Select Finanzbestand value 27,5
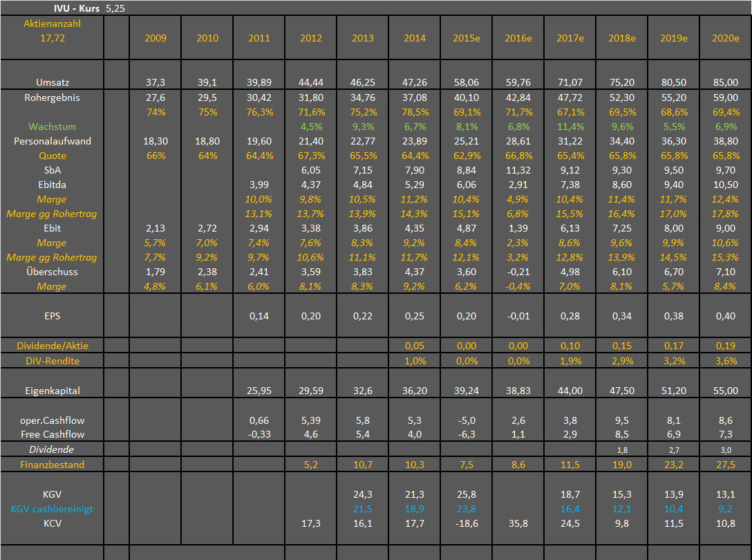 point(725,465)
